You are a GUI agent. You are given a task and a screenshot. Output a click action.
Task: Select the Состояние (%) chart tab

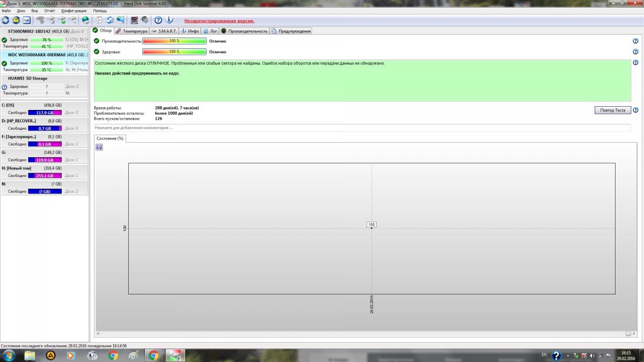click(110, 138)
